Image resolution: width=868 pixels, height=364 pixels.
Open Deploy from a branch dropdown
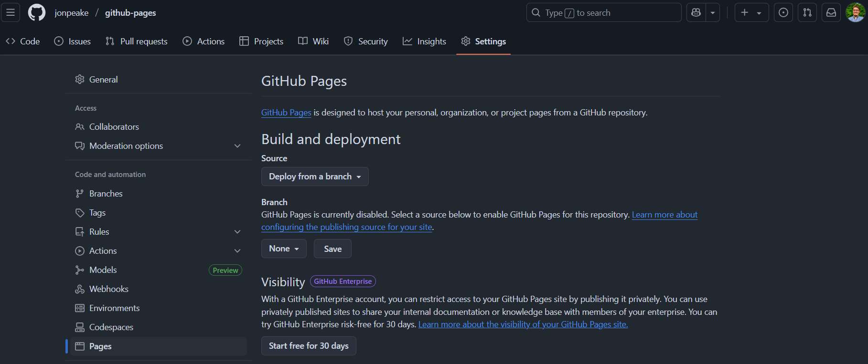(315, 177)
